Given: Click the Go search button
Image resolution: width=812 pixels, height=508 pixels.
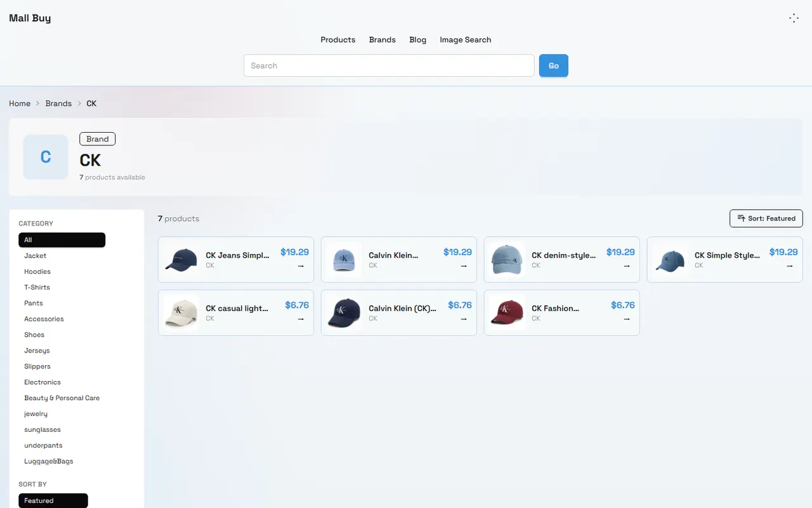Looking at the screenshot, I should (x=554, y=65).
